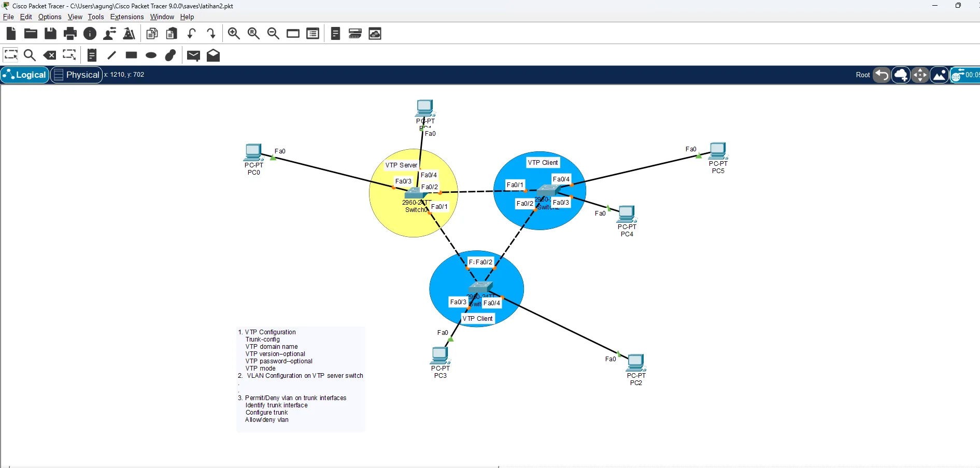The image size is (980, 468).
Task: Open the cloud window icon in toolbar
Action: (x=375, y=34)
